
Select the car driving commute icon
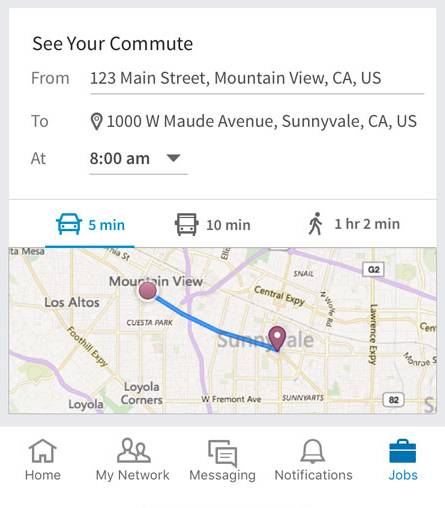(69, 224)
